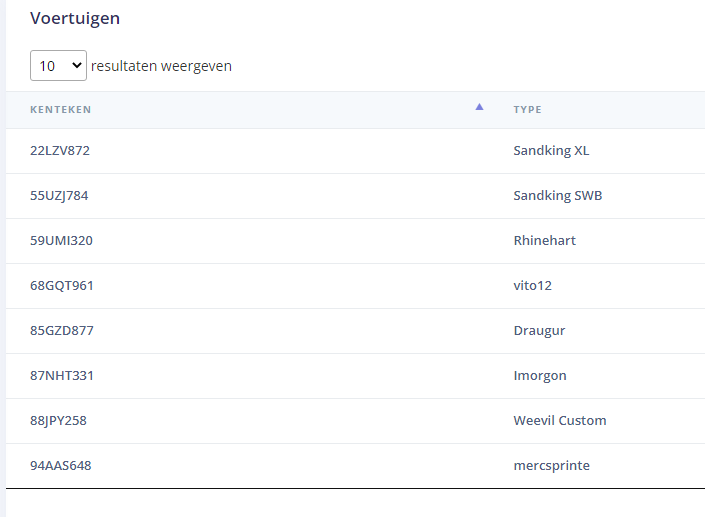
Task: Select license plate 68GQT961
Action: pos(62,286)
